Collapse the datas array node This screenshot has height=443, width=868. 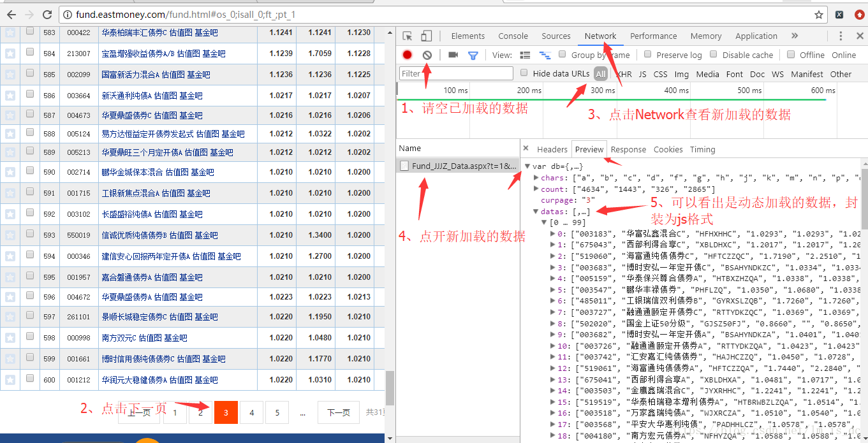(x=536, y=211)
